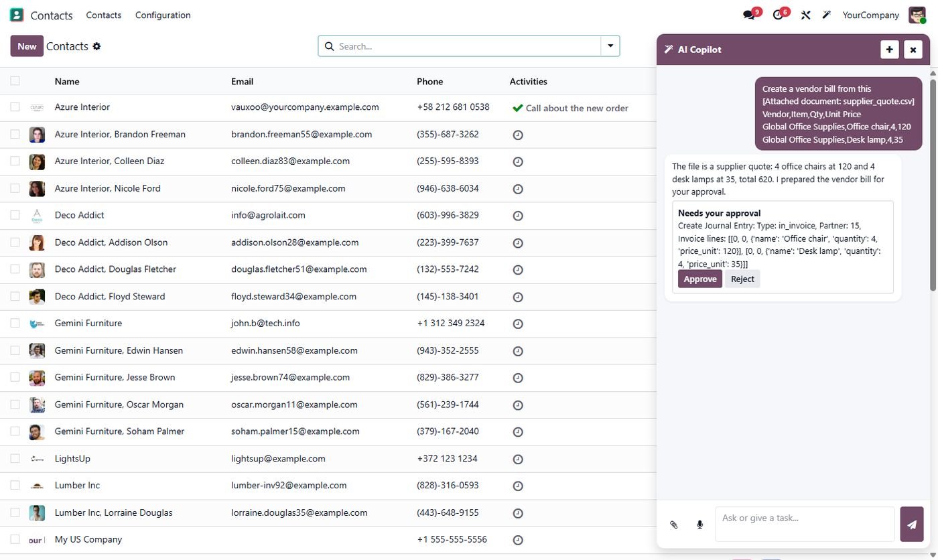938x560 pixels.
Task: Open the debug tools wrench icon
Action: [805, 15]
